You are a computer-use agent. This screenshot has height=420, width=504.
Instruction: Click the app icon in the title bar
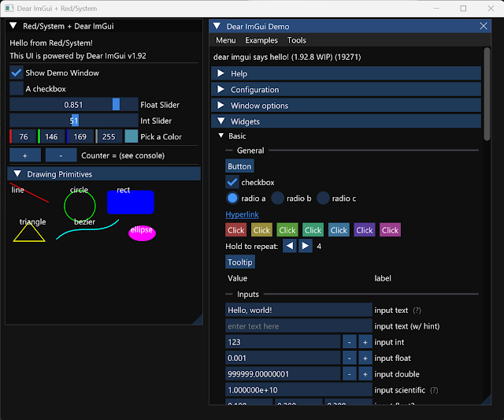pyautogui.click(x=9, y=9)
